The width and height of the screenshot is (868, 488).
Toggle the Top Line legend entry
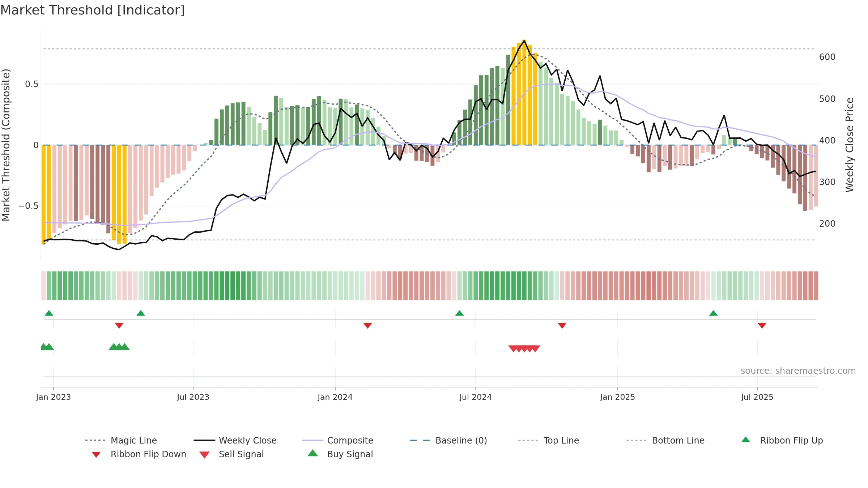(x=548, y=440)
